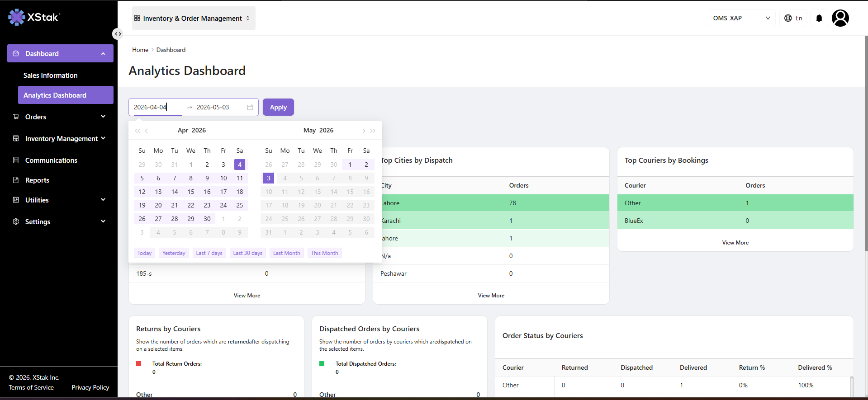Click the Apply button

click(278, 107)
